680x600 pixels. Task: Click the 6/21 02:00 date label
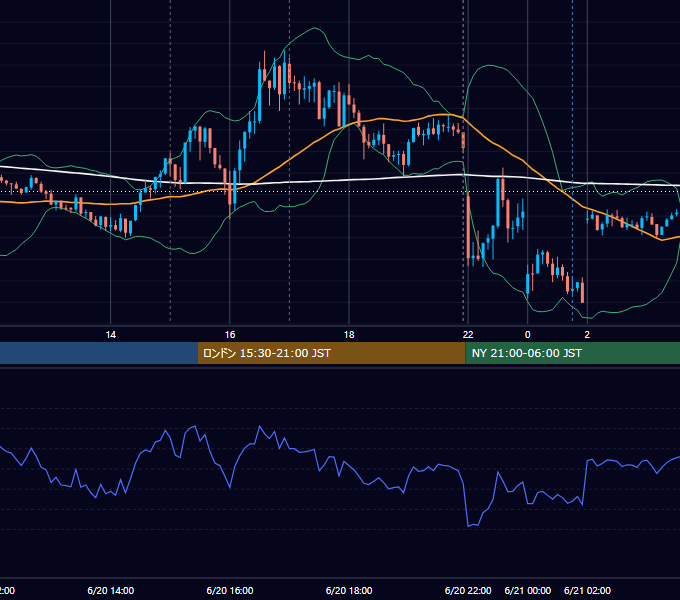(587, 590)
